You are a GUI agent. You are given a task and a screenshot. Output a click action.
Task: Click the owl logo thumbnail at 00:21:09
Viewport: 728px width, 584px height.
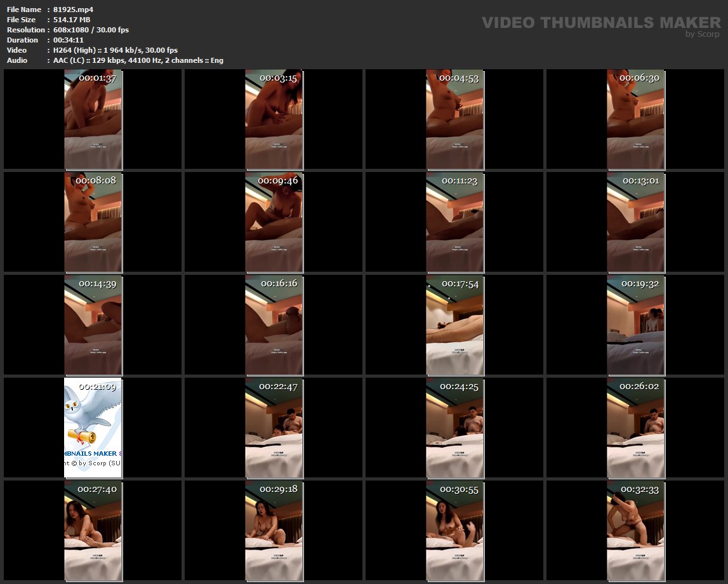[93, 427]
